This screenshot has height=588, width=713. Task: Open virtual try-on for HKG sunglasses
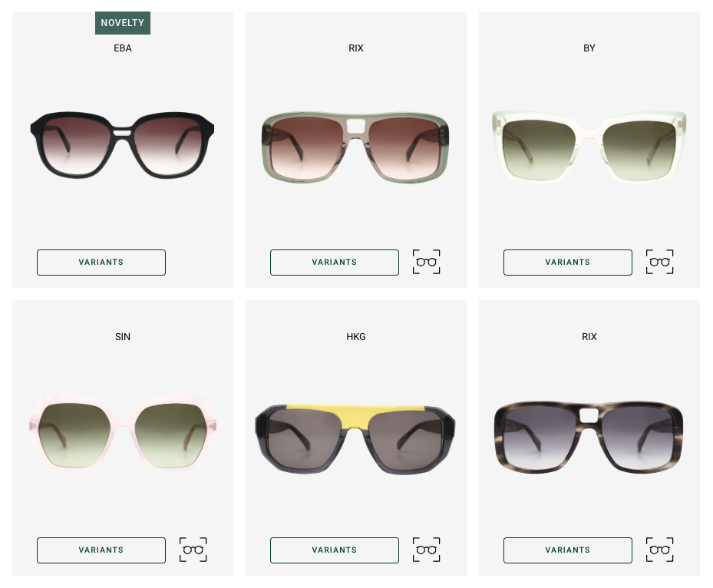(426, 550)
